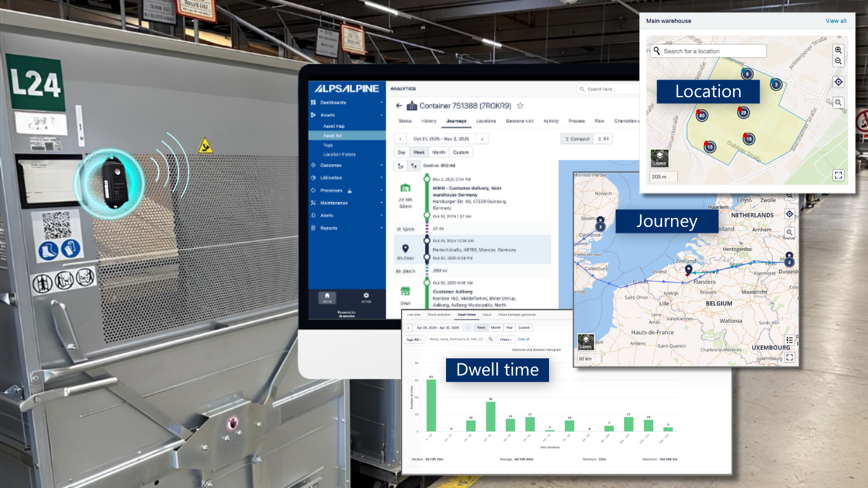868x488 pixels.
Task: Select the Month range in Journeys
Action: point(439,152)
